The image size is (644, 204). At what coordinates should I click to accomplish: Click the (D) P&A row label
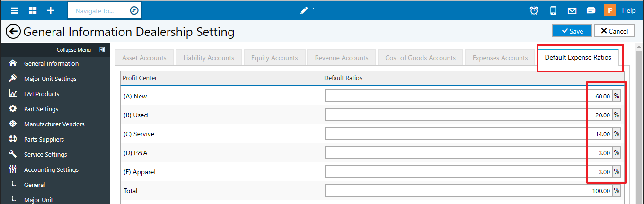tap(136, 153)
